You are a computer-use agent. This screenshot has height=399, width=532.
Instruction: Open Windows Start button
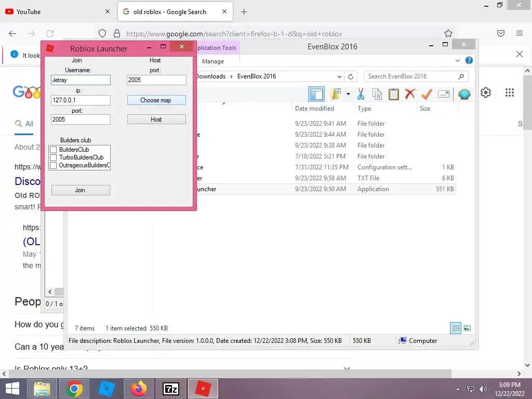[x=12, y=389]
